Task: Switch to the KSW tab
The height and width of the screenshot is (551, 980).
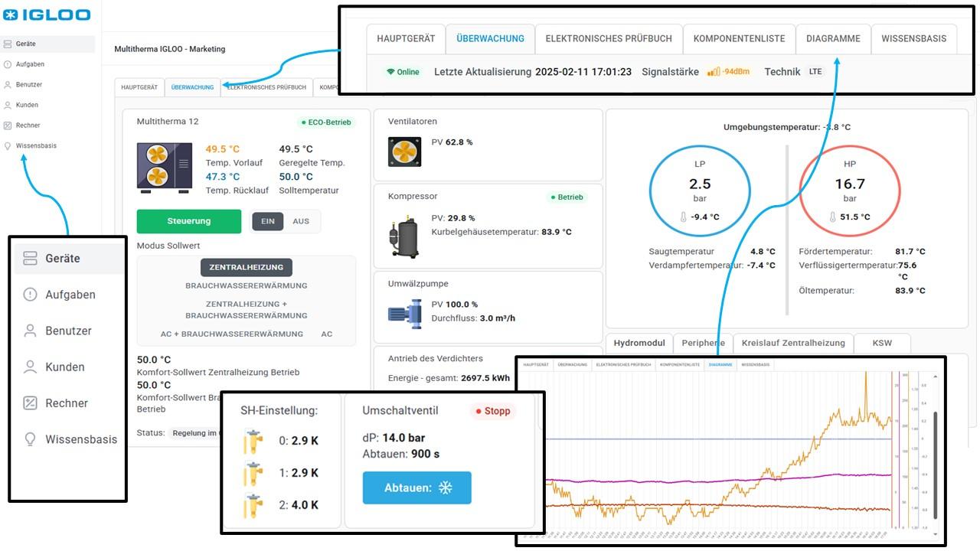Action: pos(882,343)
